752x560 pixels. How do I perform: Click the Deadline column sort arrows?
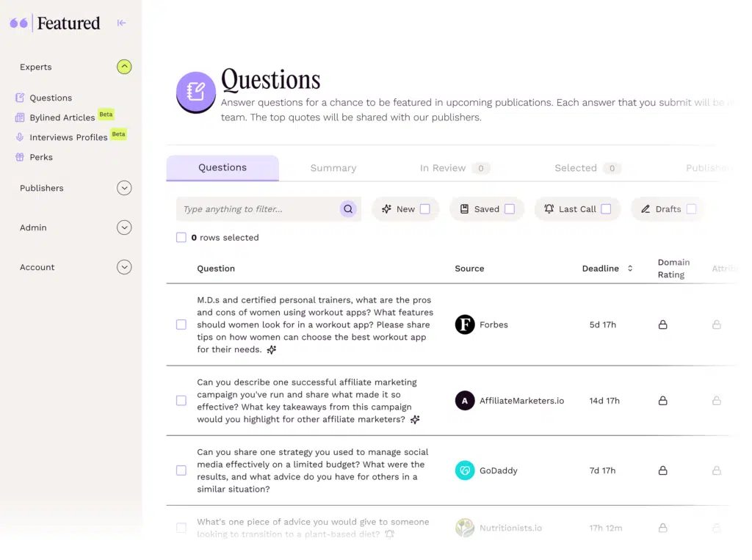(x=630, y=269)
